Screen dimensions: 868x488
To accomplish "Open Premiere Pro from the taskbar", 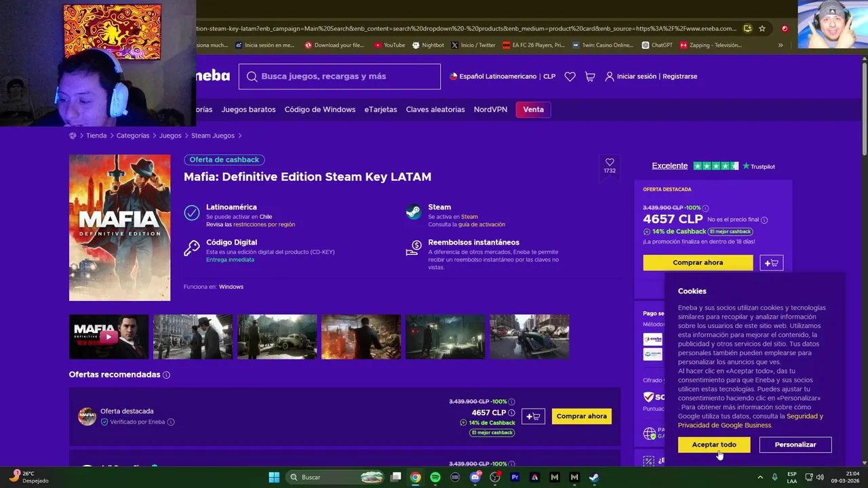I will (x=515, y=477).
